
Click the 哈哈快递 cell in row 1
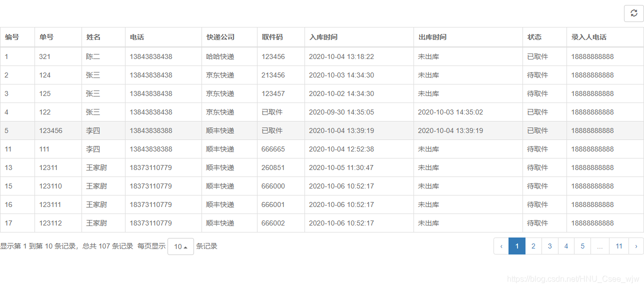(x=220, y=56)
